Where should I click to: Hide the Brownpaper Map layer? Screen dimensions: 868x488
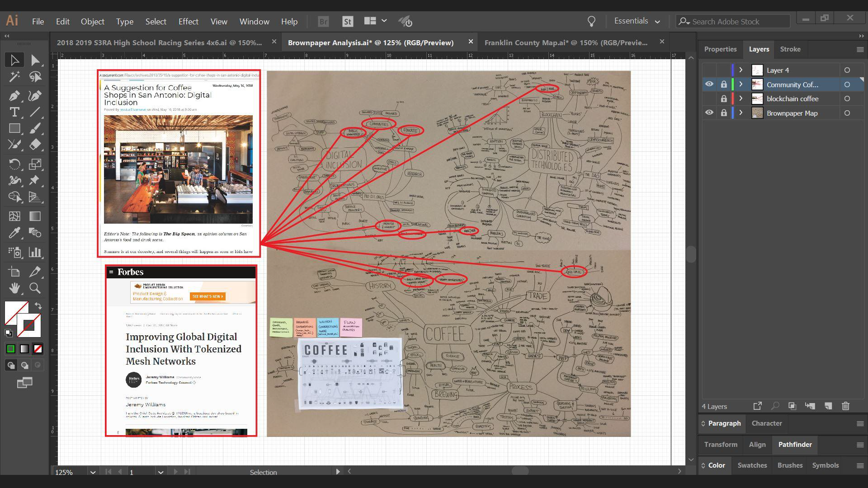[709, 113]
